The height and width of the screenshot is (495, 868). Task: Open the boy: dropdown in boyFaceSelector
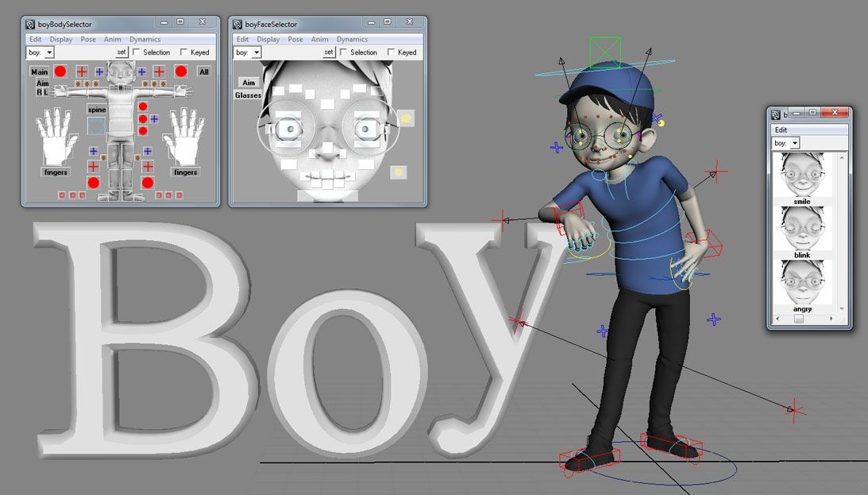pyautogui.click(x=256, y=52)
